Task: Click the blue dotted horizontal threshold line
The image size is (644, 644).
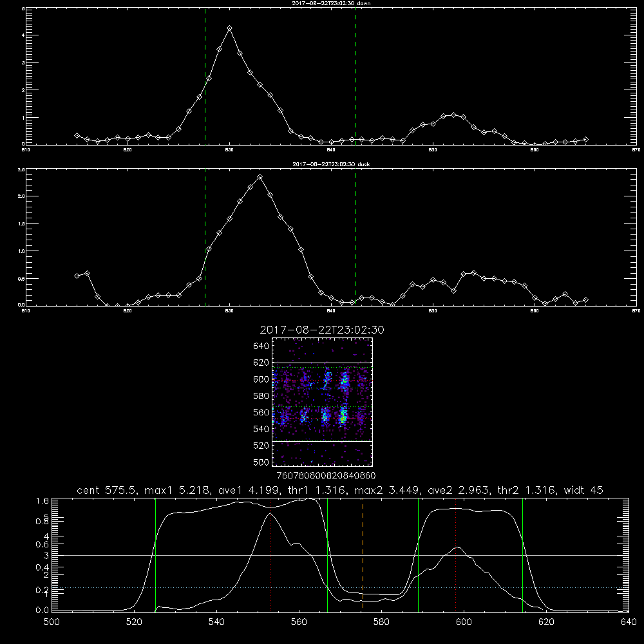Action: (x=340, y=588)
